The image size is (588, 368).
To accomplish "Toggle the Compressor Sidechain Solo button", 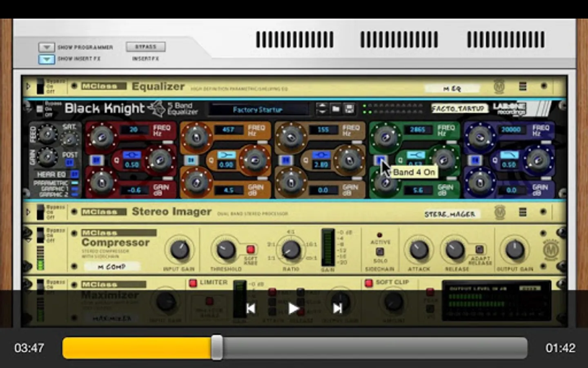I will pos(380,251).
